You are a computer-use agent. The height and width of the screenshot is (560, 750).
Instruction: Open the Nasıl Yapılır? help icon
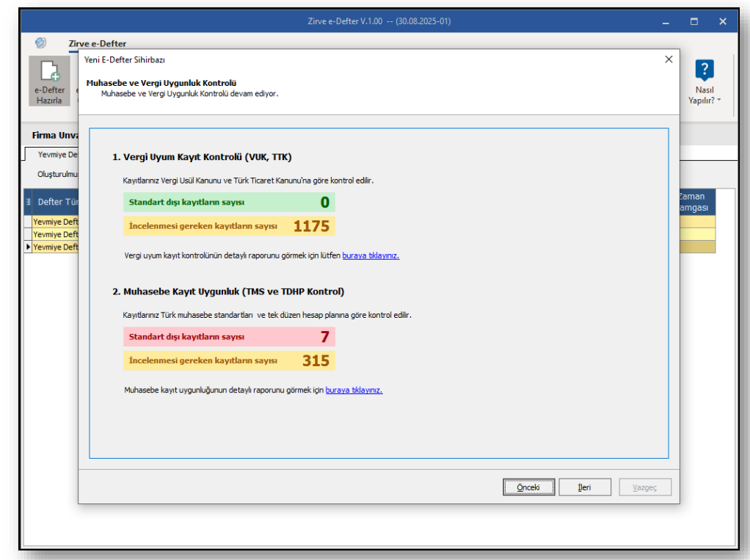[704, 70]
